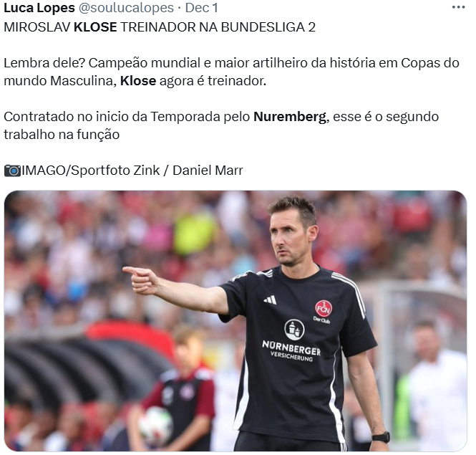Click the soccer ball in the photo

(x=156, y=426)
